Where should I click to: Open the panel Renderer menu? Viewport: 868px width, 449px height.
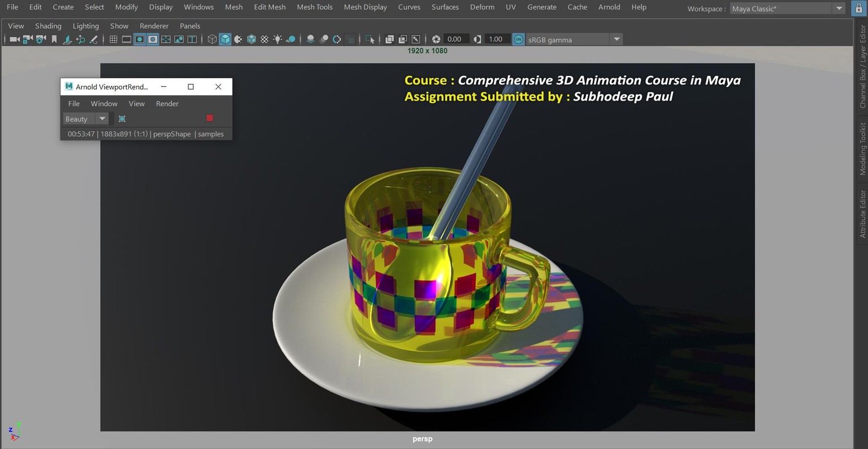(x=154, y=26)
